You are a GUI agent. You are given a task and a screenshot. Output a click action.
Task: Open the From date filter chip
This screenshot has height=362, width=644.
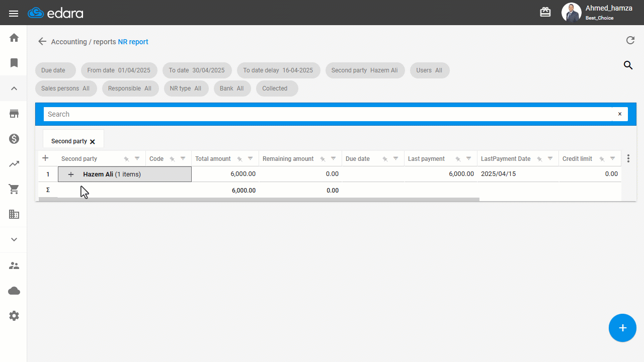point(119,70)
